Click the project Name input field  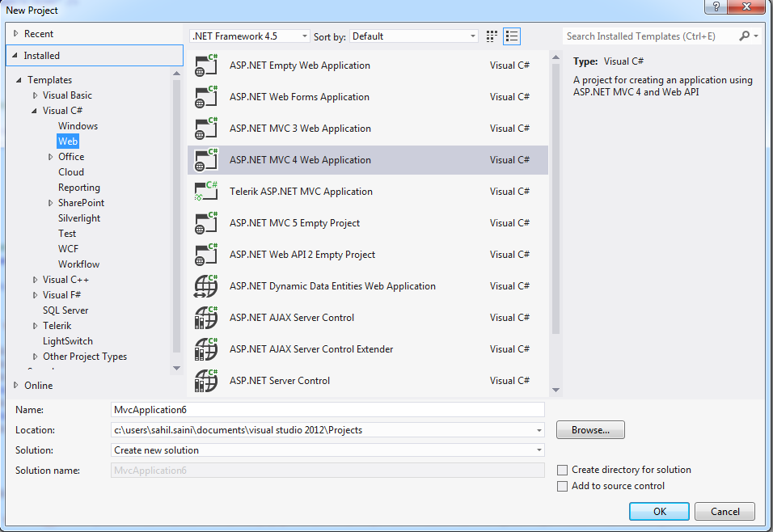coord(327,410)
